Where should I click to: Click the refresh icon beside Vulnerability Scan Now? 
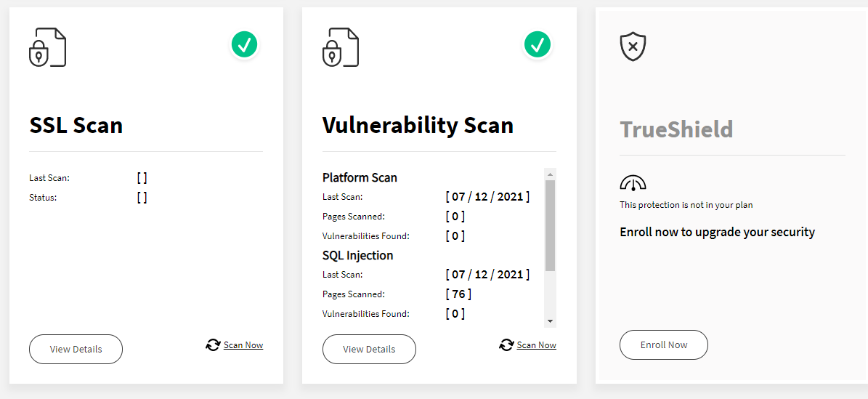tap(506, 344)
